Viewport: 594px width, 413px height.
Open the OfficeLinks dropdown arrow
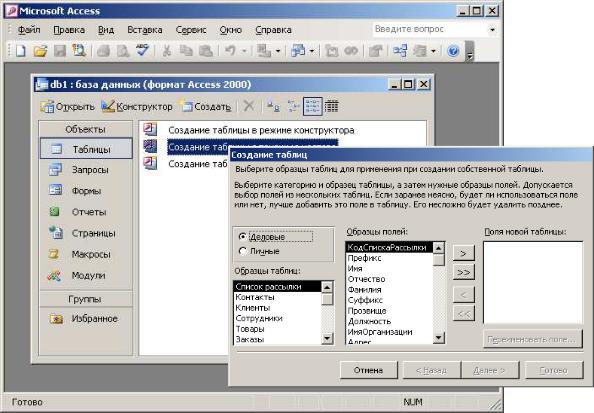pos(278,51)
